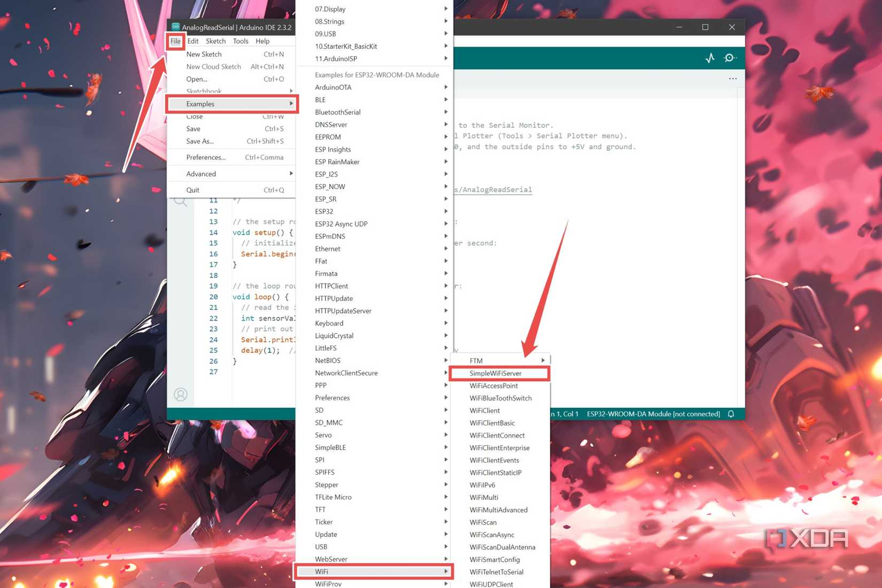Select WiFiScan example sketch
Viewport: 882px width, 588px height.
[x=483, y=522]
